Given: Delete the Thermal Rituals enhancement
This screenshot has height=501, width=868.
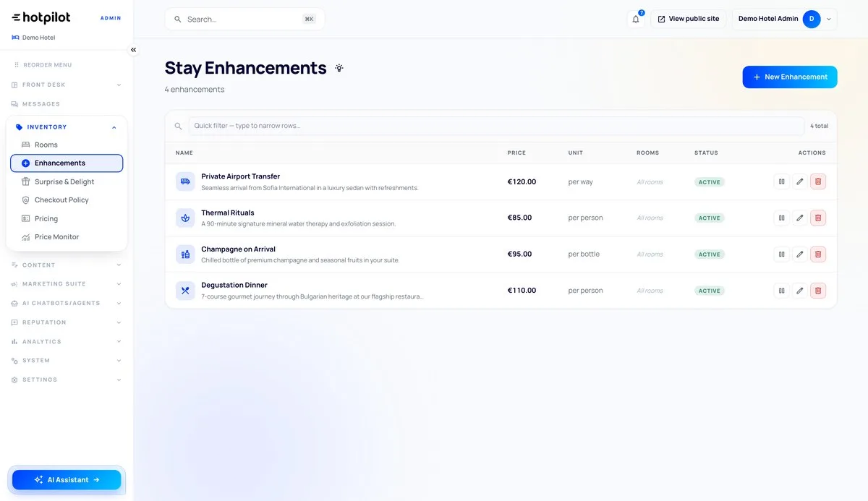Looking at the screenshot, I should (818, 218).
